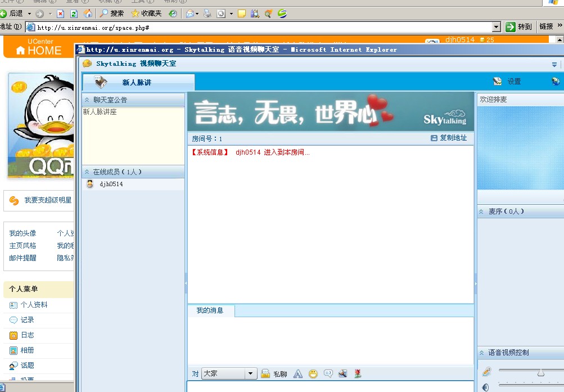564x392 pixels.
Task: Click the microphone volume icon
Action: (486, 372)
